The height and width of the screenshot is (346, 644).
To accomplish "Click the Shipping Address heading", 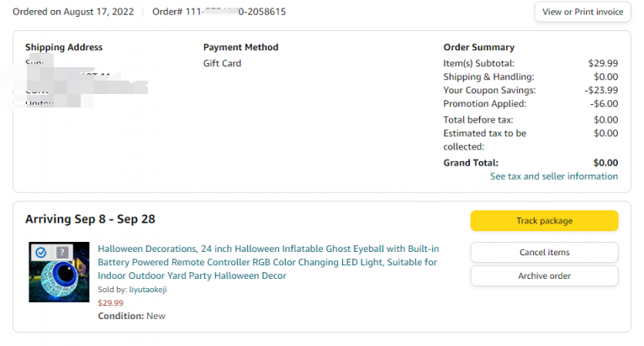I will coord(64,47).
